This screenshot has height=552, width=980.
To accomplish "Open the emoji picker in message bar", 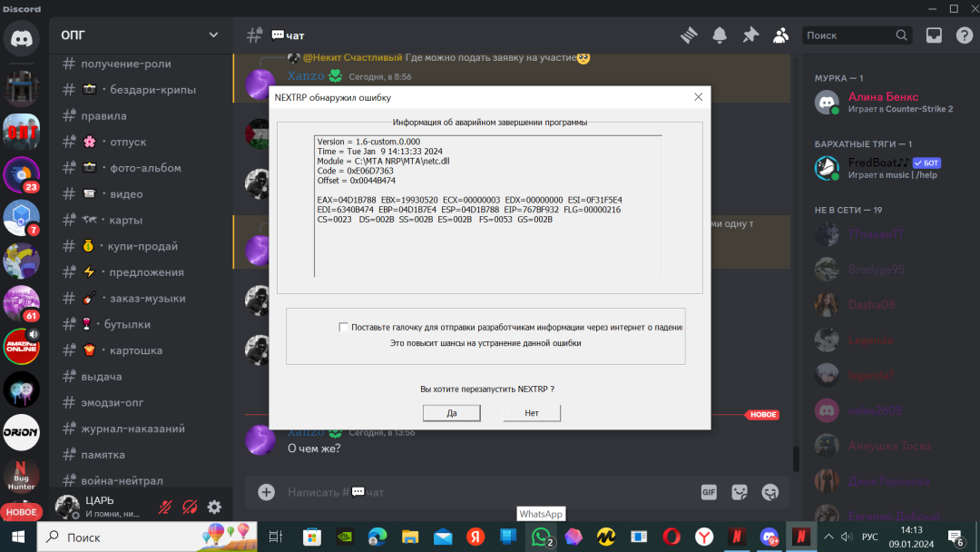I will click(x=770, y=492).
